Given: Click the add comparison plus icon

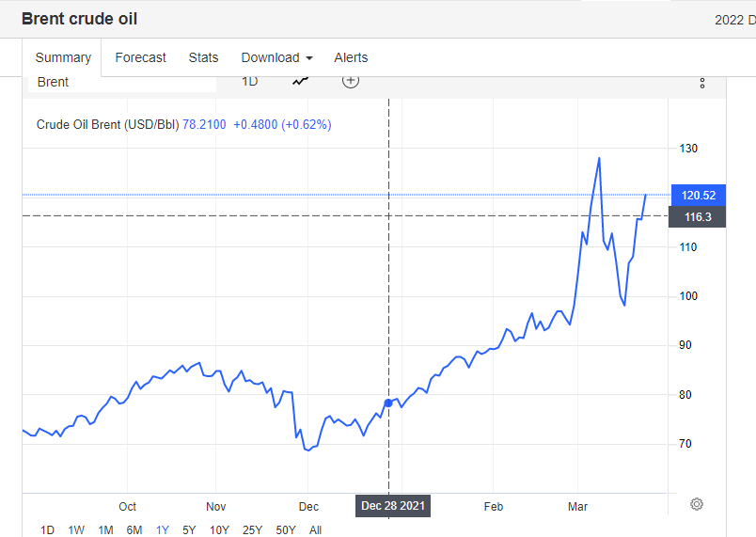Looking at the screenshot, I should pos(351,81).
